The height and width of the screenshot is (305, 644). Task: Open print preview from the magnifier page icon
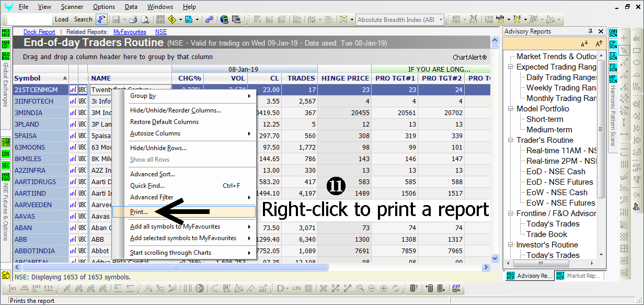tap(145, 19)
